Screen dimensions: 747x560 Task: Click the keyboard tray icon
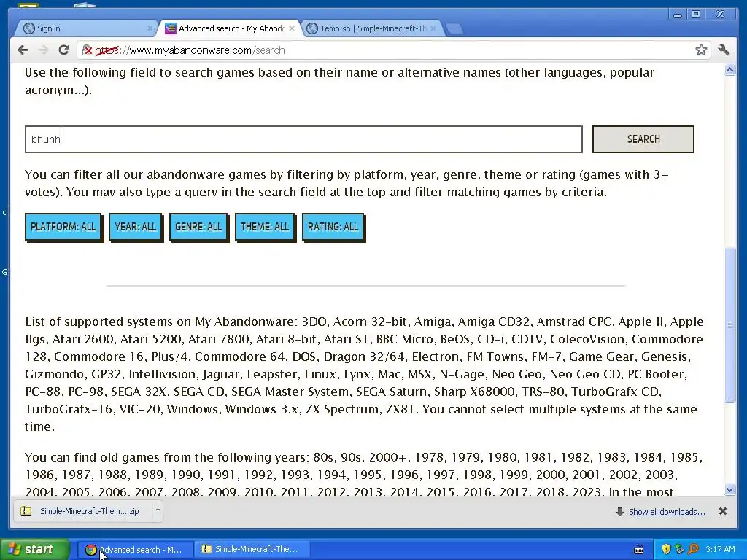click(x=639, y=550)
